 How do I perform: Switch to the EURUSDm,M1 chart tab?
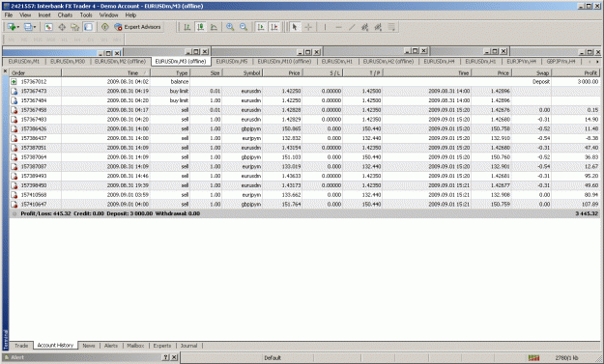(x=24, y=62)
